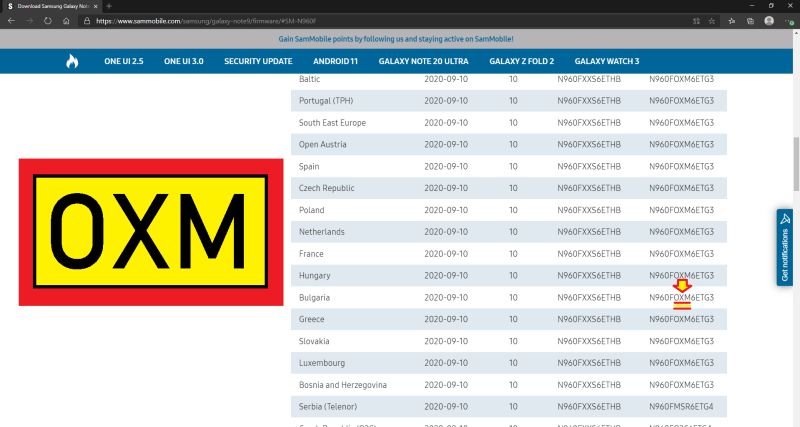
Task: Select Czech Republic in the firmware list
Action: point(327,188)
